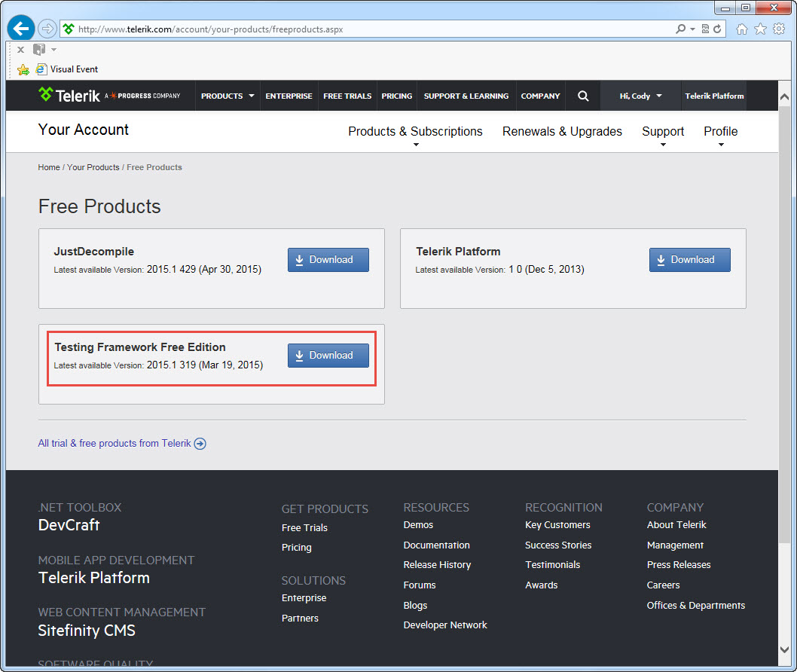This screenshot has width=797, height=672.
Task: Expand the Profile menu in account navigation
Action: pyautogui.click(x=720, y=132)
